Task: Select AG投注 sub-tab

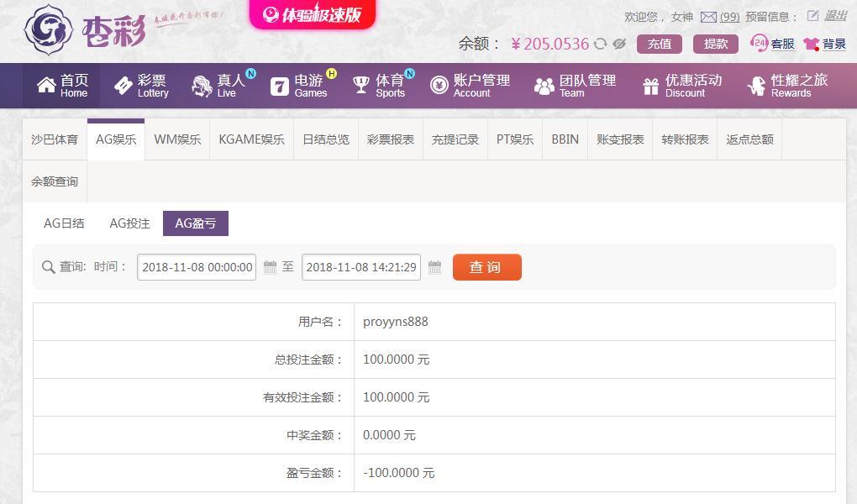Action: 129,223
